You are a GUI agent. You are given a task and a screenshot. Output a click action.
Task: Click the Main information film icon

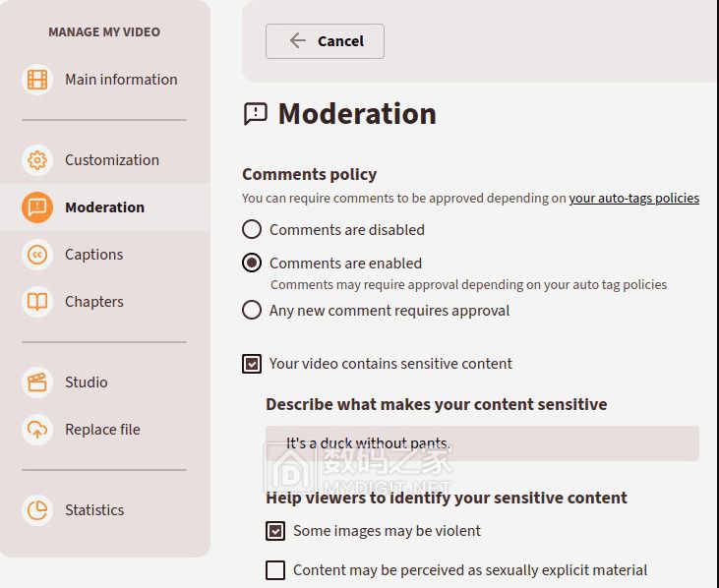[x=37, y=80]
